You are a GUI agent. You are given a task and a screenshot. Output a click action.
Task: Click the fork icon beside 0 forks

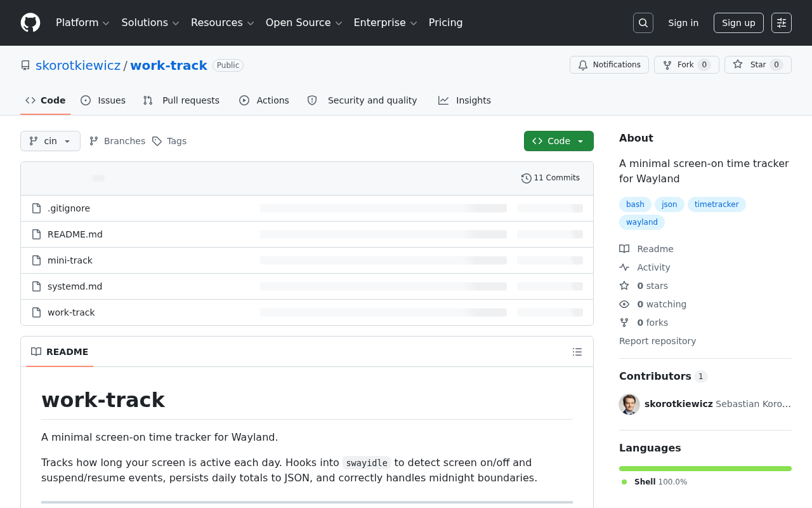coord(624,323)
